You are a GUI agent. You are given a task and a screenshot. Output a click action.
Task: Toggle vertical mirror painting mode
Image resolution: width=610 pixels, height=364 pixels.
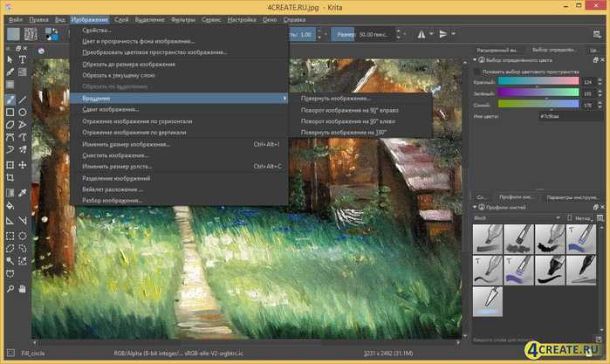coord(443,35)
